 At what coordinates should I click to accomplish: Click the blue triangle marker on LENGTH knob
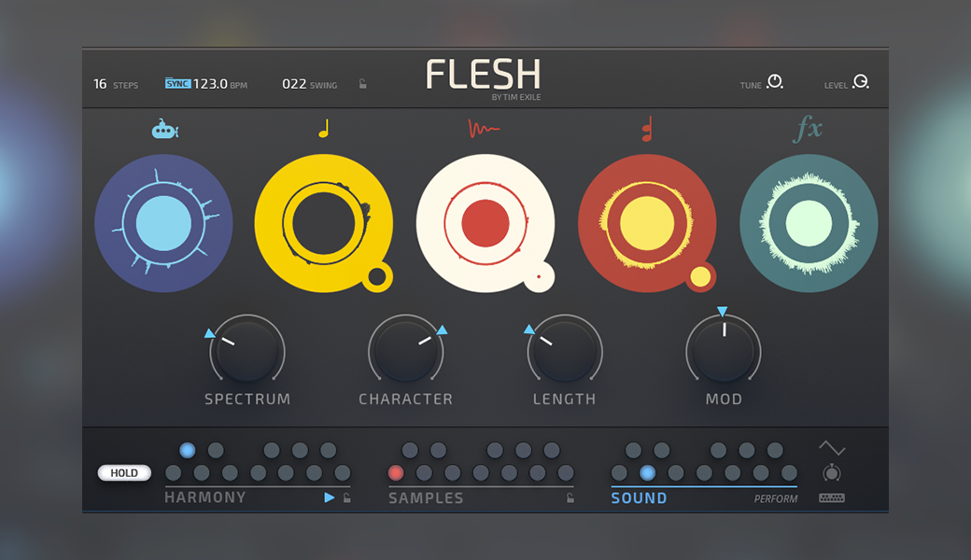coord(529,329)
